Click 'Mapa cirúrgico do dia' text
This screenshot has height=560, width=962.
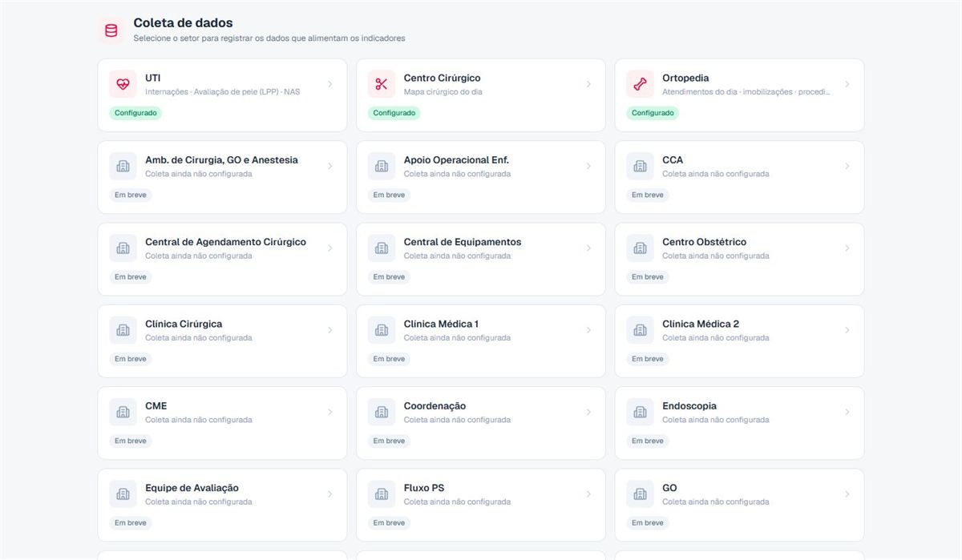point(443,91)
